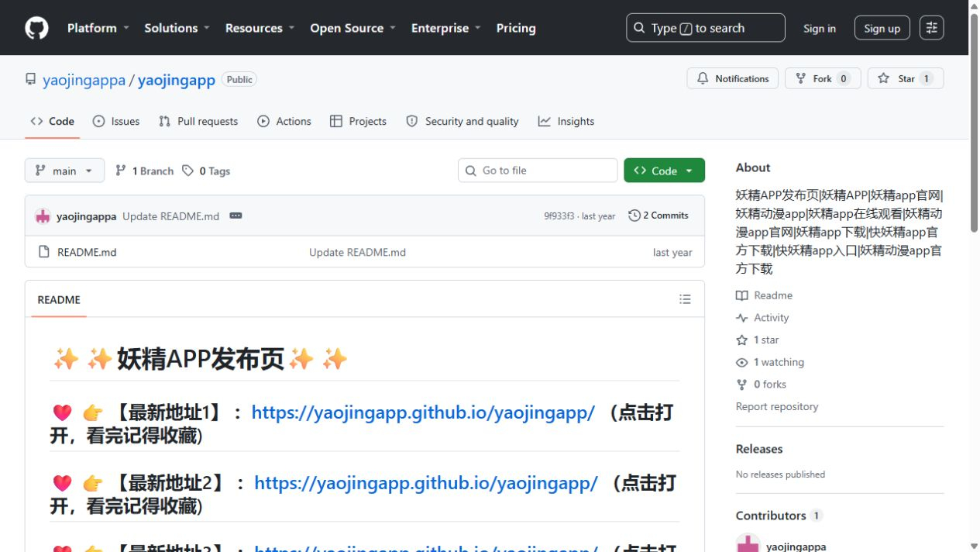Switch to the Pull requests tab
Viewport: 980px width, 552px height.
click(x=198, y=121)
